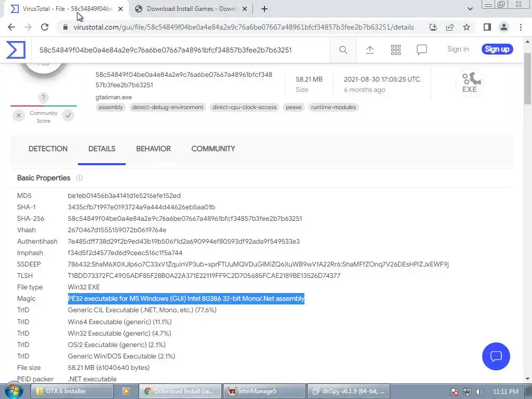Screen dimensions: 532x399
Task: Go back with browser back arrow
Action: [x=11, y=27]
